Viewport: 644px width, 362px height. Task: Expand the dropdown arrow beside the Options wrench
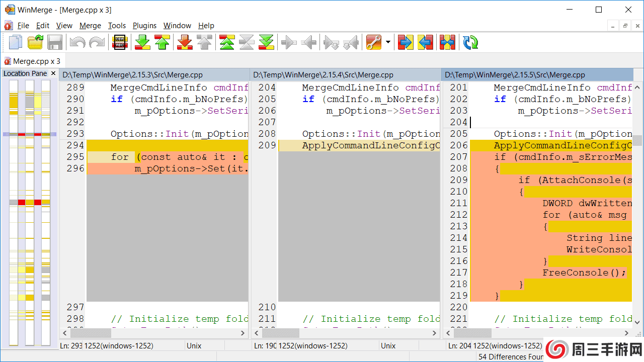(x=388, y=43)
